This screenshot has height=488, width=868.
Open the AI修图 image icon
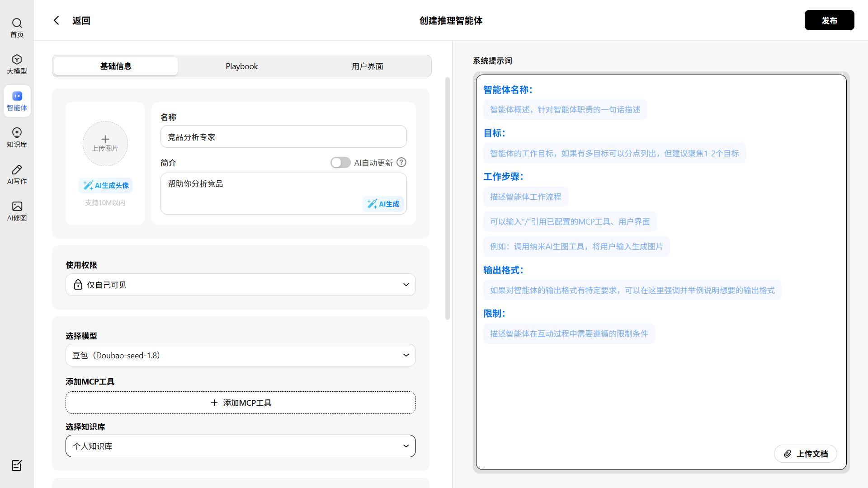[x=17, y=206]
